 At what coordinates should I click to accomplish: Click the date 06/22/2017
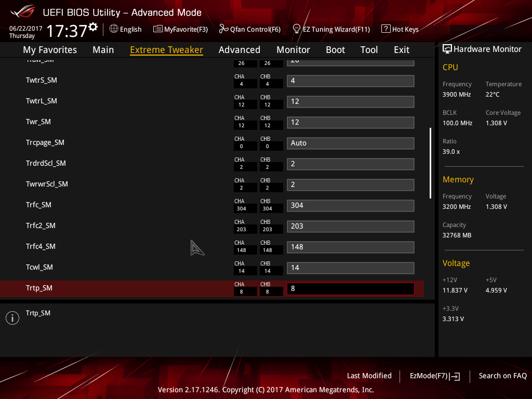pyautogui.click(x=26, y=29)
